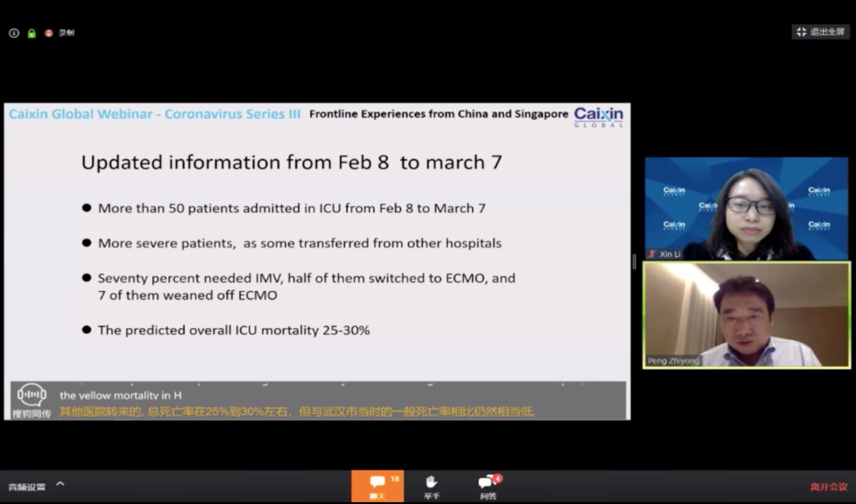This screenshot has width=856, height=504.
Task: Select Xin Li's video thumbnail
Action: pos(746,208)
